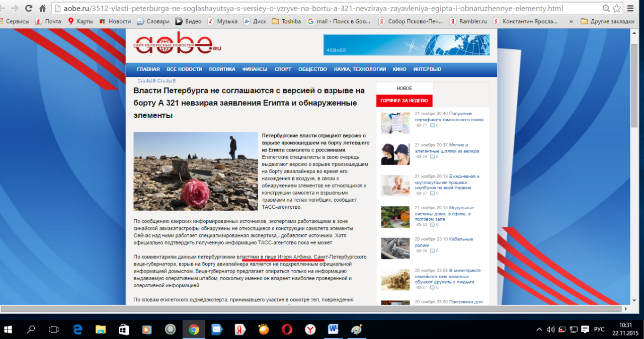Open the Диск bookmark
Screen dimensions: 644x339
(x=255, y=21)
